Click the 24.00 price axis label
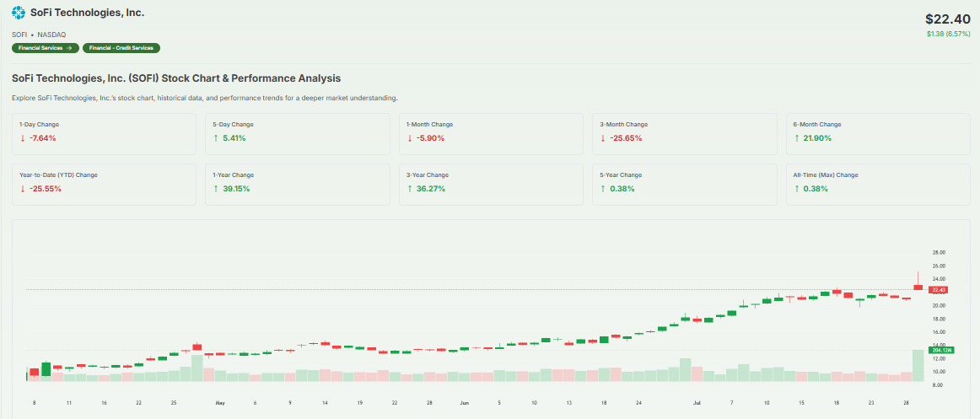Screen dimensions: 980x419 coord(938,279)
